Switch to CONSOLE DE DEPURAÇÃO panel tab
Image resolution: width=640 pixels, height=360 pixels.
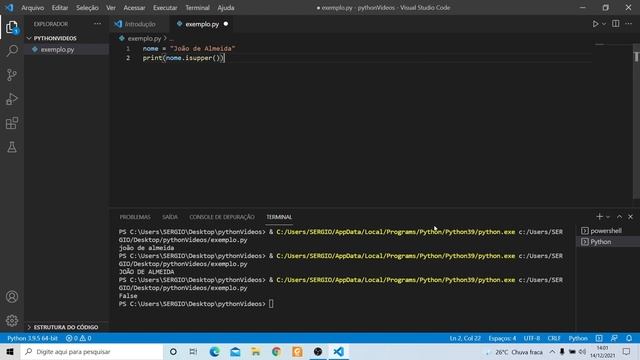coord(222,217)
